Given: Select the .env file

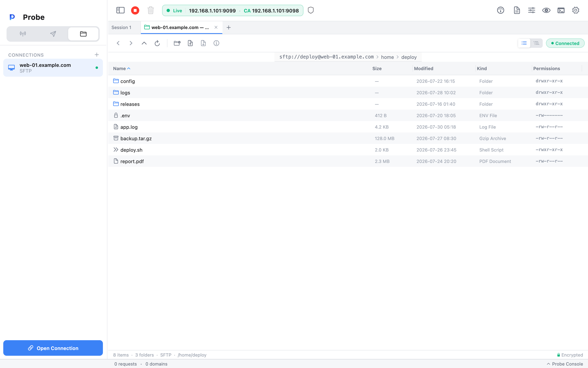Looking at the screenshot, I should 348,115.
